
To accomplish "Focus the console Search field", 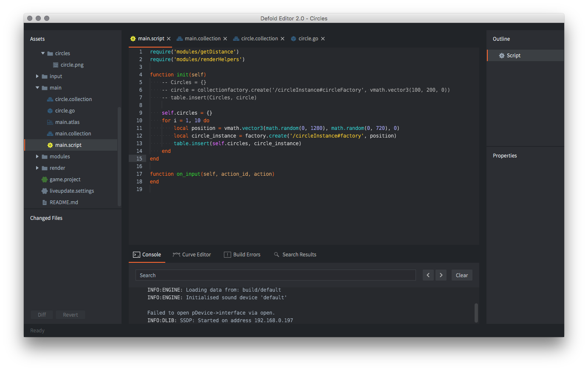I will [x=275, y=275].
